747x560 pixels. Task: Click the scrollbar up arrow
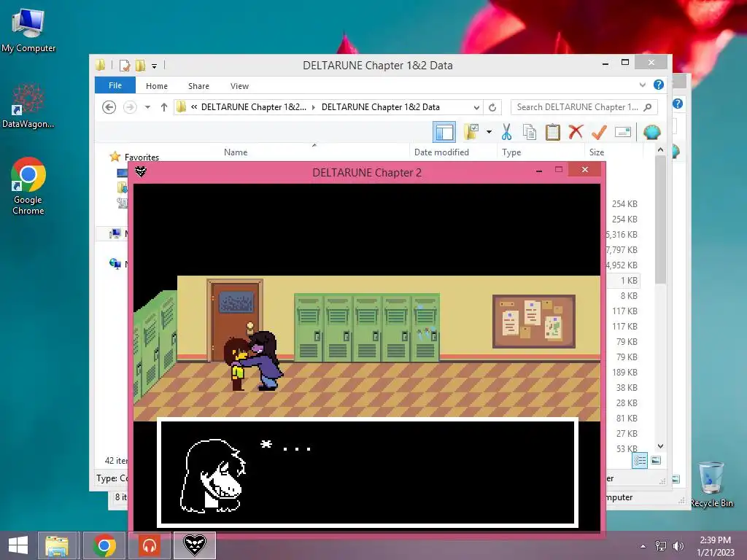coord(660,149)
